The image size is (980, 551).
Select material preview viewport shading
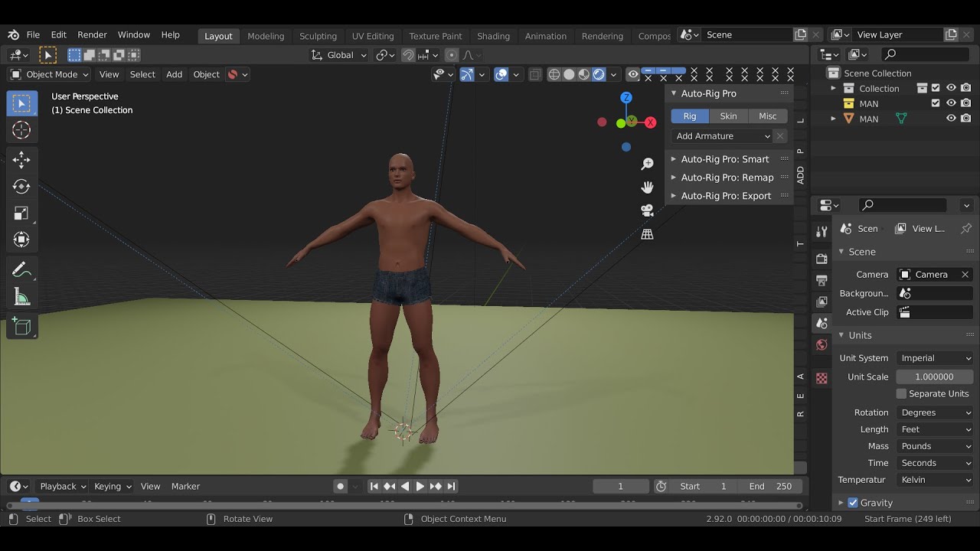[583, 74]
